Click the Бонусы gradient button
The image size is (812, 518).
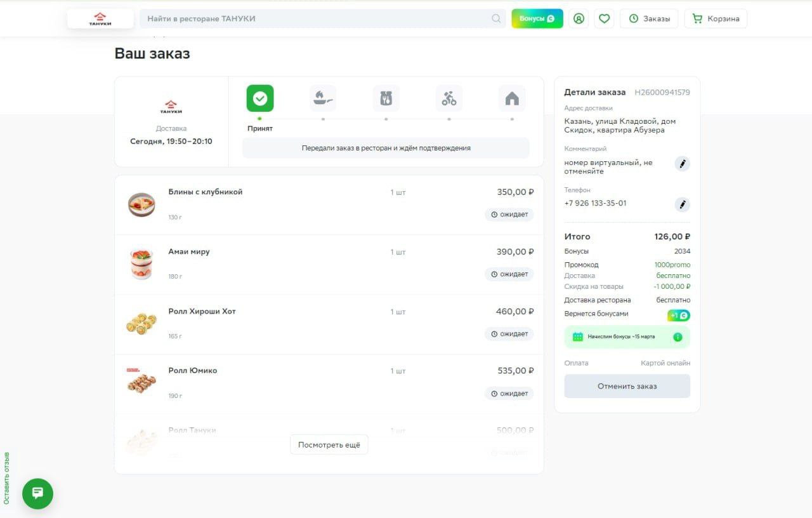[x=537, y=19]
